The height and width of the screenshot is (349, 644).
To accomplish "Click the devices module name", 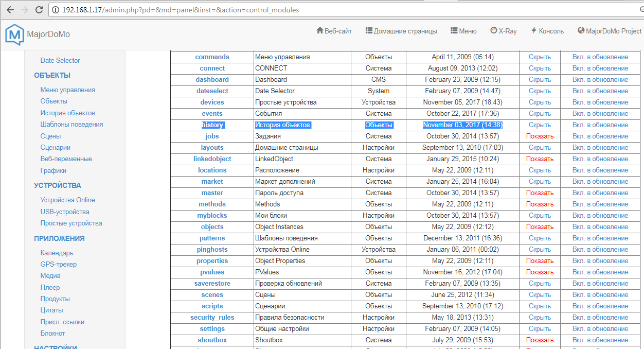I will [212, 102].
